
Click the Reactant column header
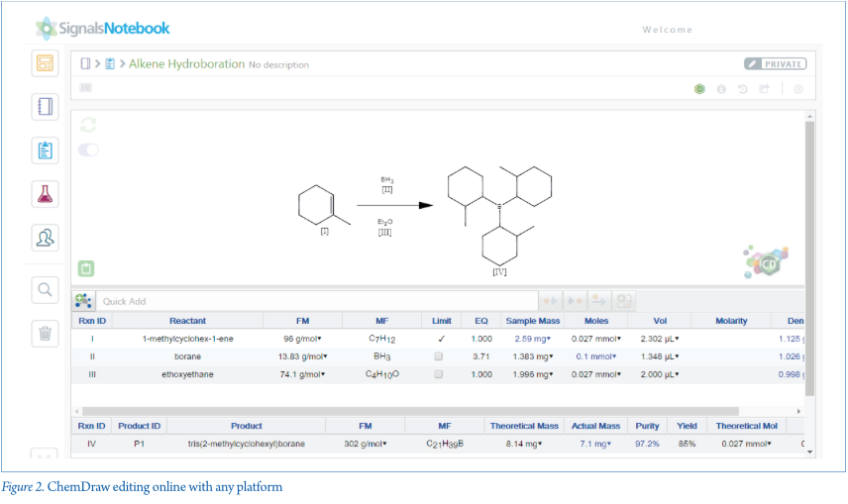point(187,321)
